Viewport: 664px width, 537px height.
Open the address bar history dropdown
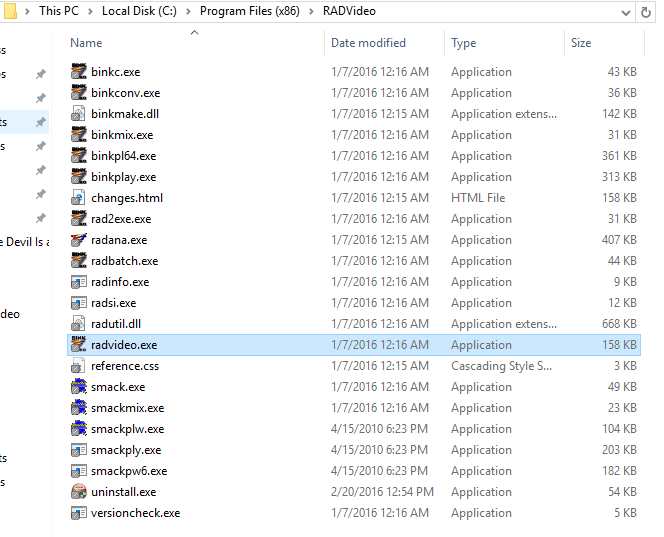pyautogui.click(x=626, y=13)
